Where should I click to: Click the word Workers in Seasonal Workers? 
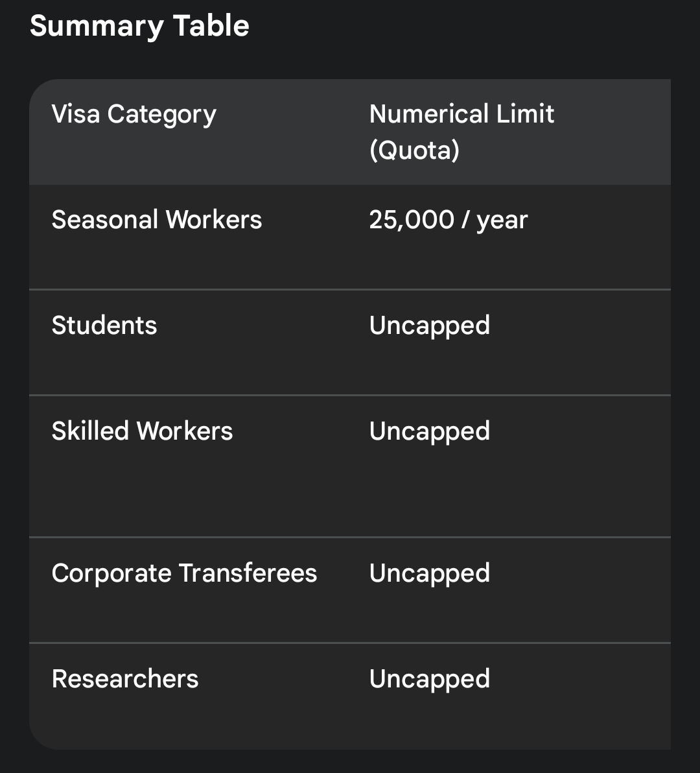(214, 219)
